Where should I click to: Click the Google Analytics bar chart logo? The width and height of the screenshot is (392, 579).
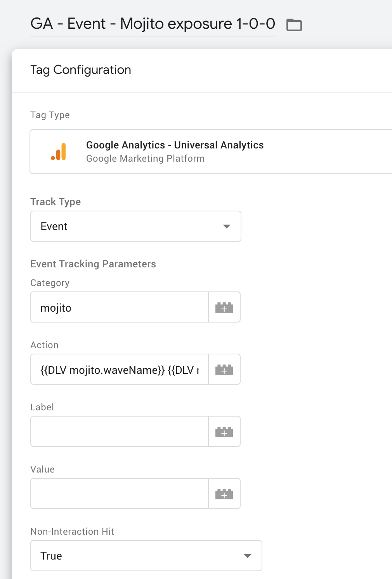point(58,152)
